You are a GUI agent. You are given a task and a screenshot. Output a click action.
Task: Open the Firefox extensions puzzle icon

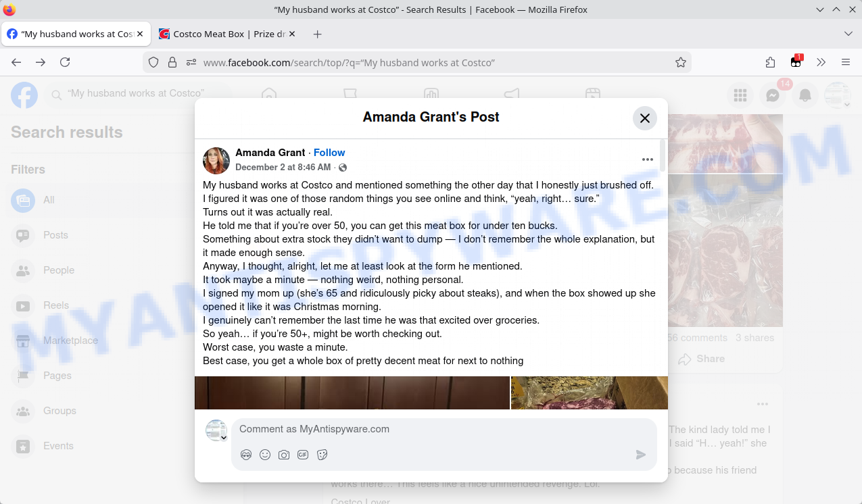click(770, 62)
